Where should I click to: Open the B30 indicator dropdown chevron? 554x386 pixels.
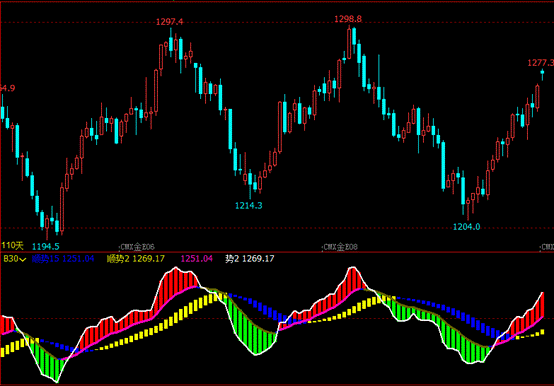coord(23,260)
